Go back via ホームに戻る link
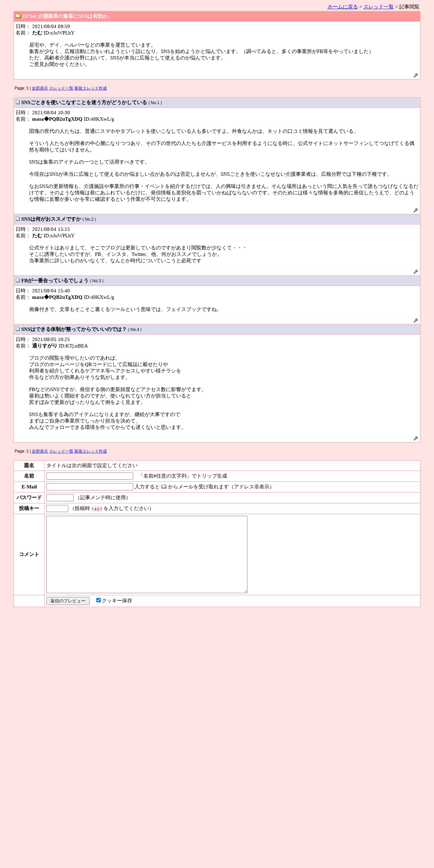Viewport: 434px width, 868px height. point(342,7)
